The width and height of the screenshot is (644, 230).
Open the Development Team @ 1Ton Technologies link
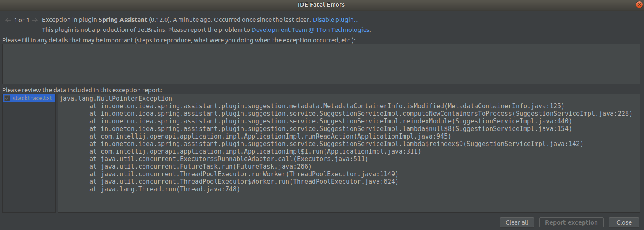tap(310, 30)
